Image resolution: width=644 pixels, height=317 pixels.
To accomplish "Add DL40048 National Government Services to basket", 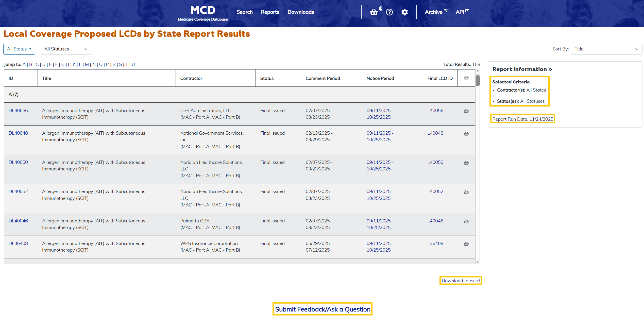I will tap(466, 134).
